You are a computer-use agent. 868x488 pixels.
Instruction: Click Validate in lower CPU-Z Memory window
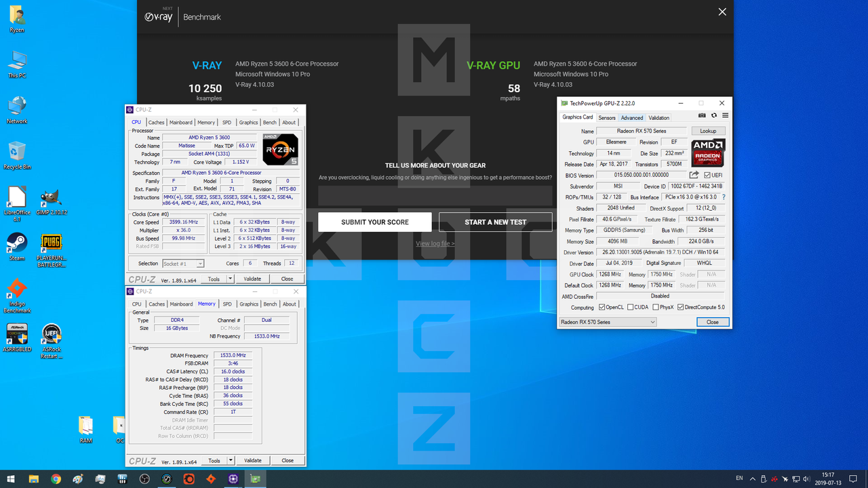pyautogui.click(x=252, y=460)
